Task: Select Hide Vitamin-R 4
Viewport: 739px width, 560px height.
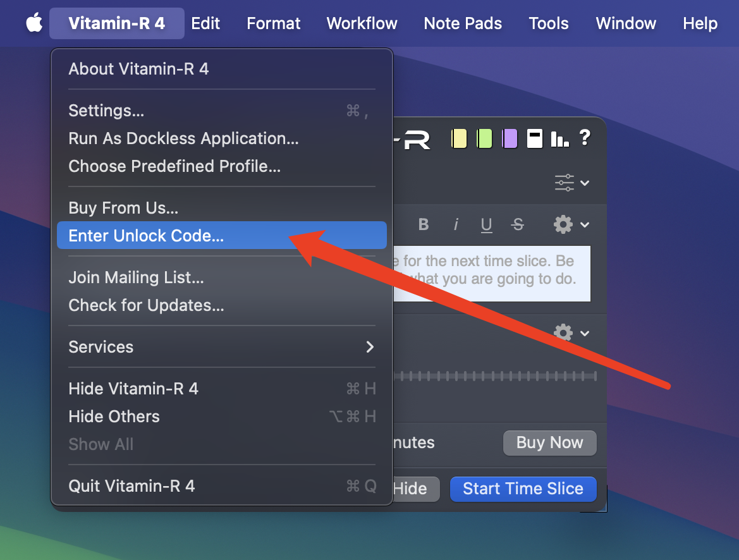Action: tap(221, 389)
